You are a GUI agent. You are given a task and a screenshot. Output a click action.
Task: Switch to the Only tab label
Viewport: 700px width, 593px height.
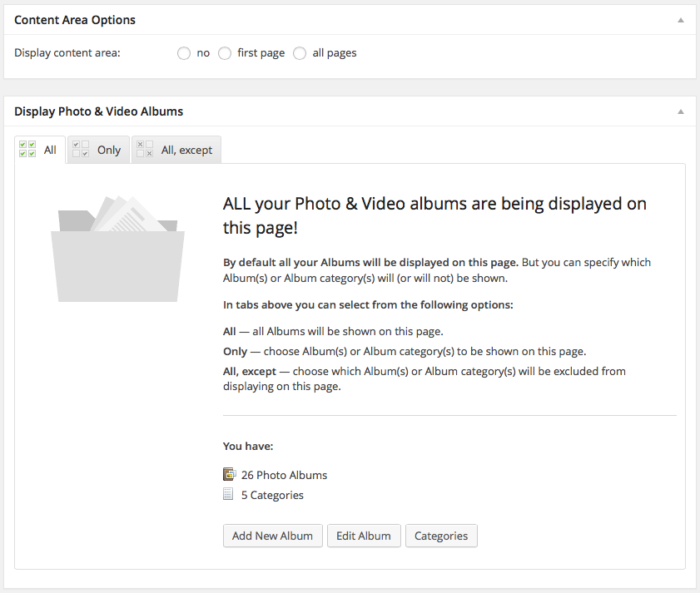tap(109, 151)
